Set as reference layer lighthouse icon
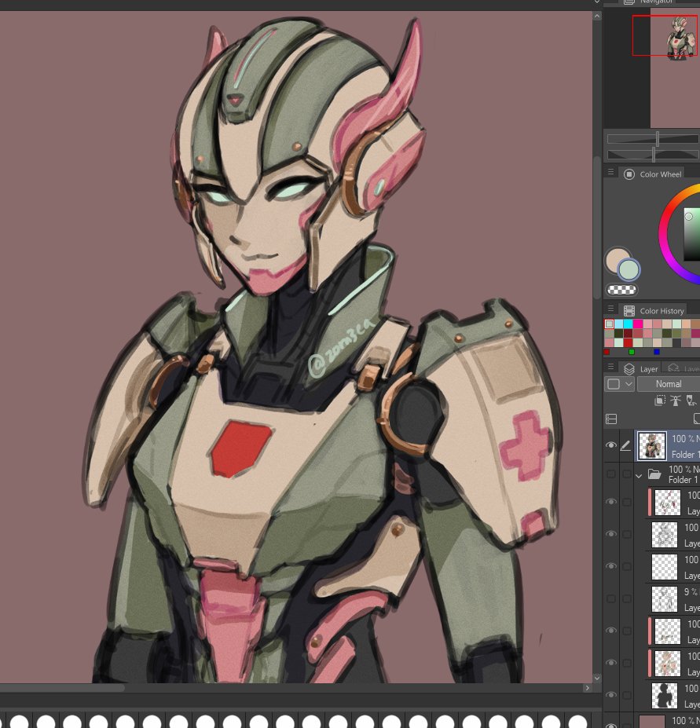This screenshot has height=728, width=700. tap(676, 401)
